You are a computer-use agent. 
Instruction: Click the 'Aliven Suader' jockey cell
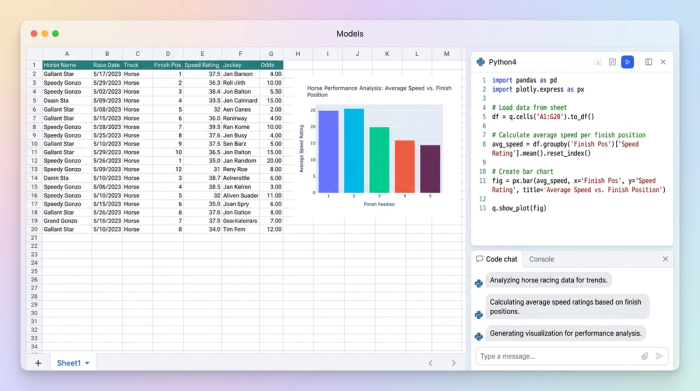(x=240, y=195)
